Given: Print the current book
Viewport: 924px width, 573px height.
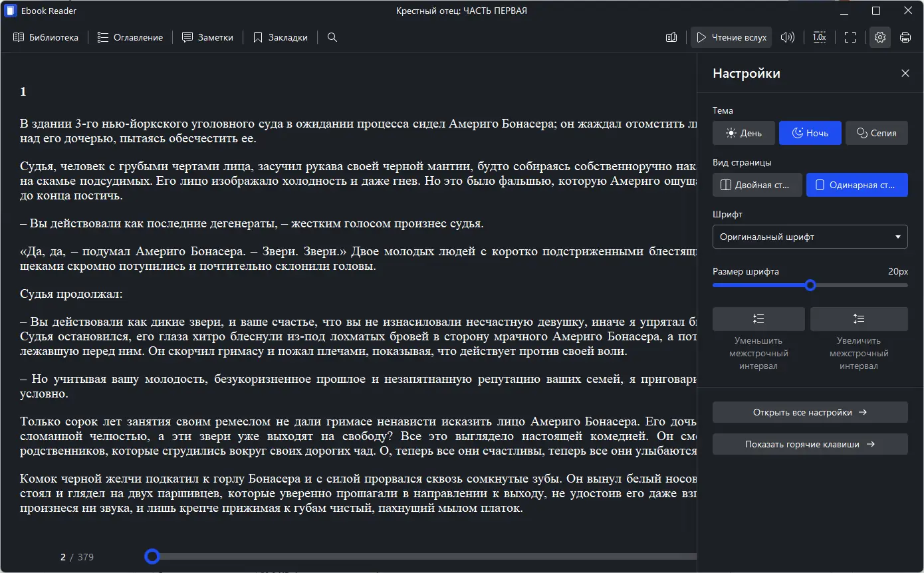Looking at the screenshot, I should (x=905, y=37).
